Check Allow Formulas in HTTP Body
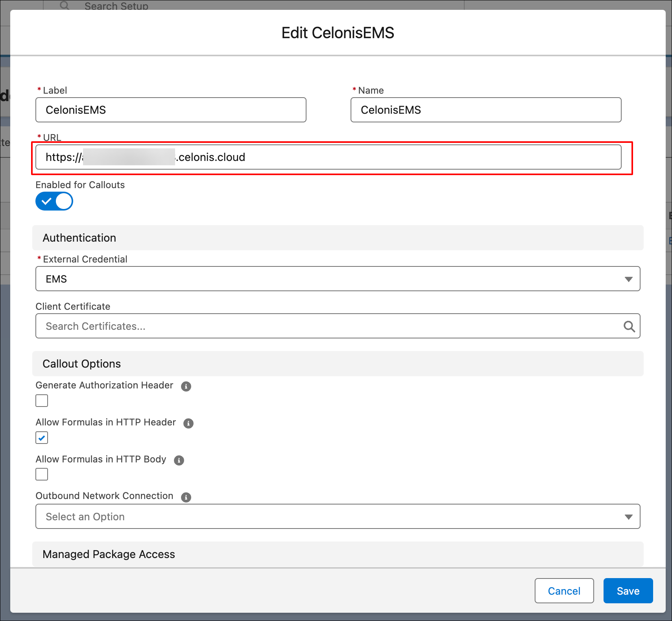672x621 pixels. pos(42,474)
